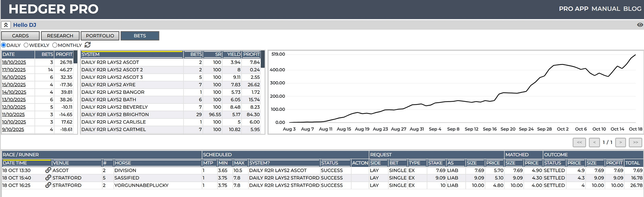Click the Hello DJ greeting
The image size is (644, 197).
tap(25, 25)
